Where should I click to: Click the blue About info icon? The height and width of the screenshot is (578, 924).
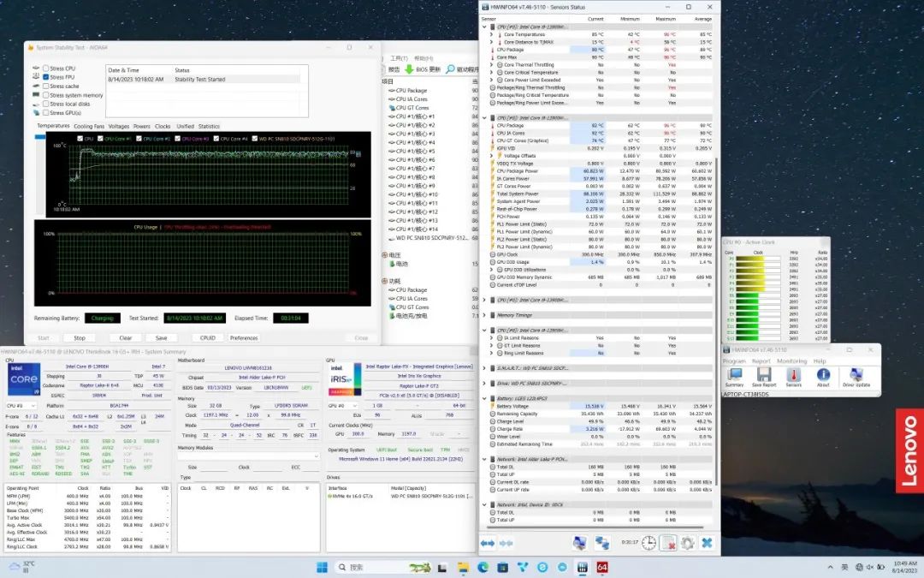click(x=822, y=375)
